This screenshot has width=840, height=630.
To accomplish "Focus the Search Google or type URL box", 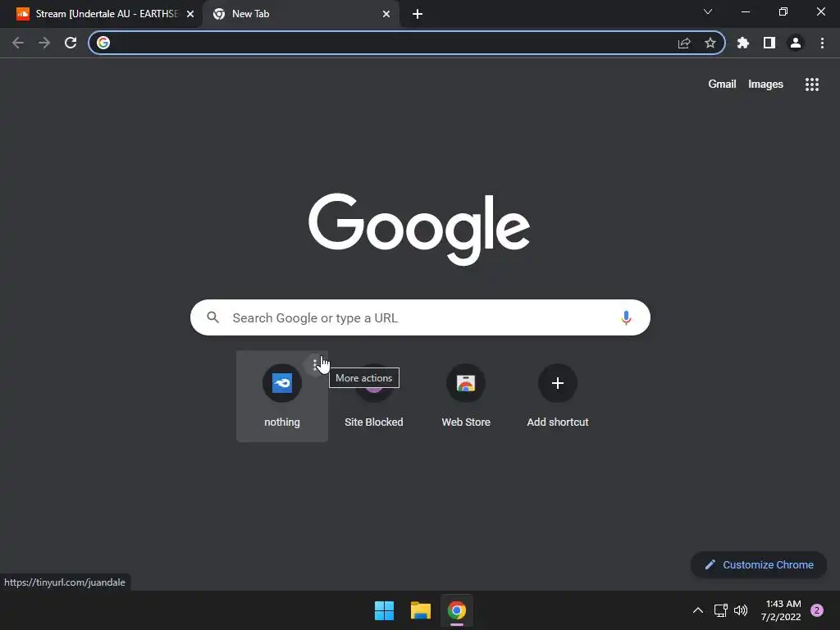I will tap(420, 317).
